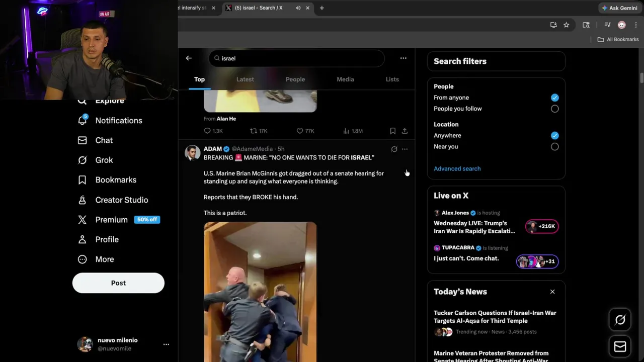Select the From anyone option

pyautogui.click(x=554, y=98)
